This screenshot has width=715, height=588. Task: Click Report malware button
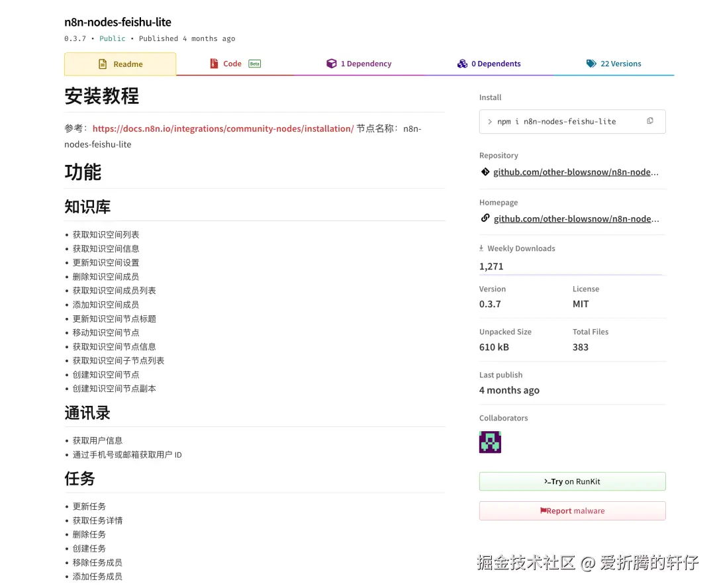[x=572, y=511]
